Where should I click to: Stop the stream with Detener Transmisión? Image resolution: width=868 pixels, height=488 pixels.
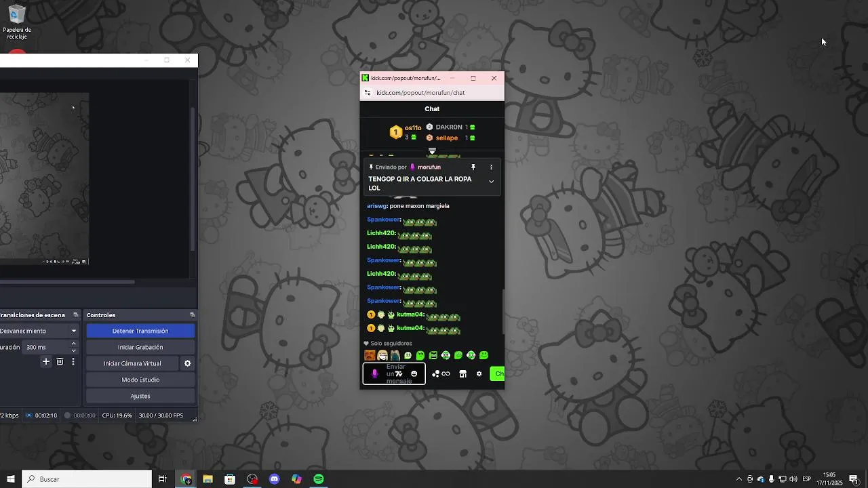coord(140,331)
